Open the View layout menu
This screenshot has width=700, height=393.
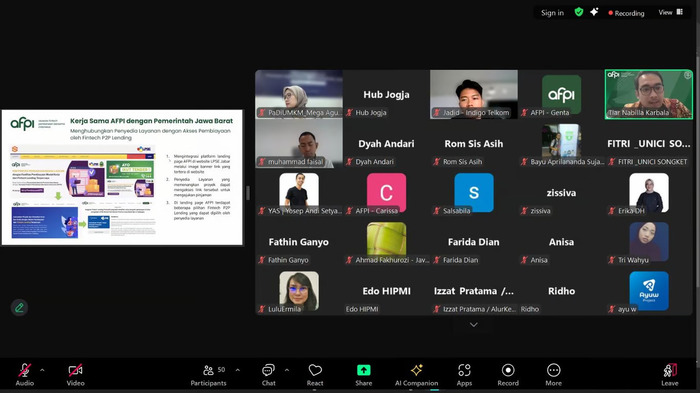pyautogui.click(x=671, y=12)
